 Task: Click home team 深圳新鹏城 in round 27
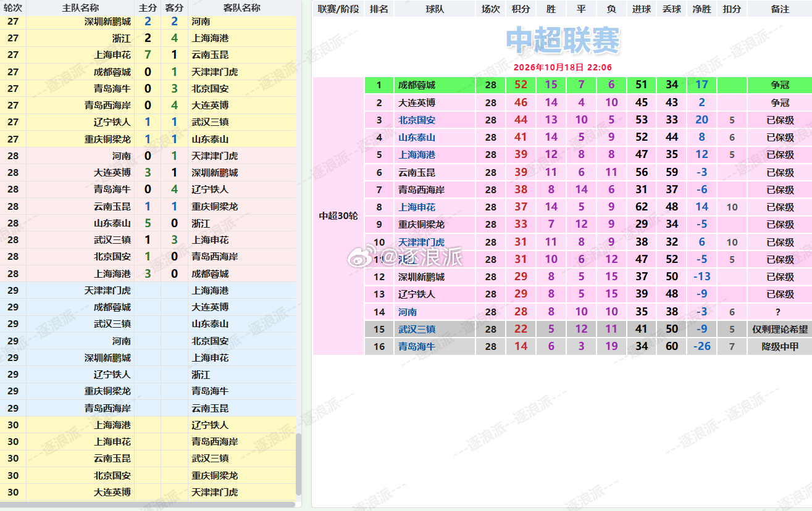point(107,21)
